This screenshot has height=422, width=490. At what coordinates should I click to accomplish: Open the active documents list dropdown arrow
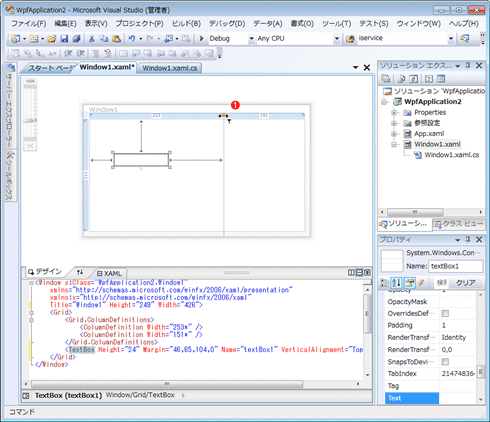356,68
